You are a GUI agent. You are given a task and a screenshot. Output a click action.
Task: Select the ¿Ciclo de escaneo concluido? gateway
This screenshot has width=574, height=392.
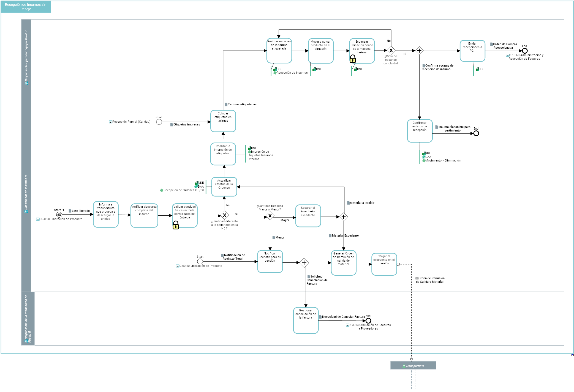click(391, 51)
